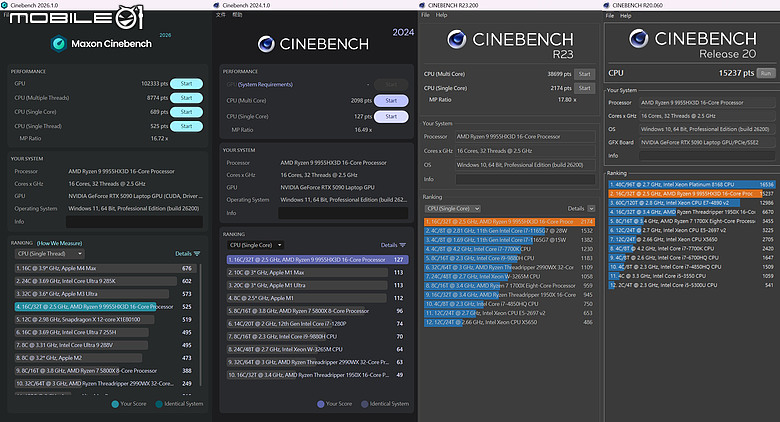
Task: Open System Requirements link in Cinebench 2024
Action: tap(265, 85)
